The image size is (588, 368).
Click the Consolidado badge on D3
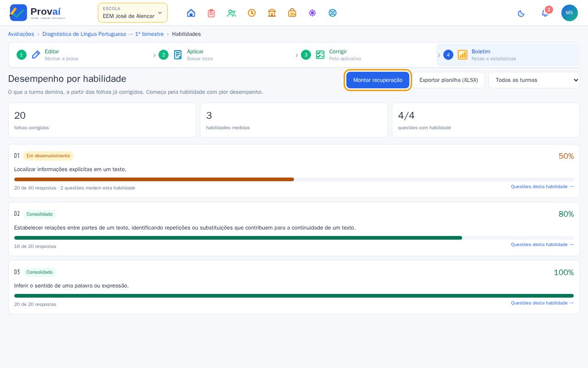tap(40, 272)
